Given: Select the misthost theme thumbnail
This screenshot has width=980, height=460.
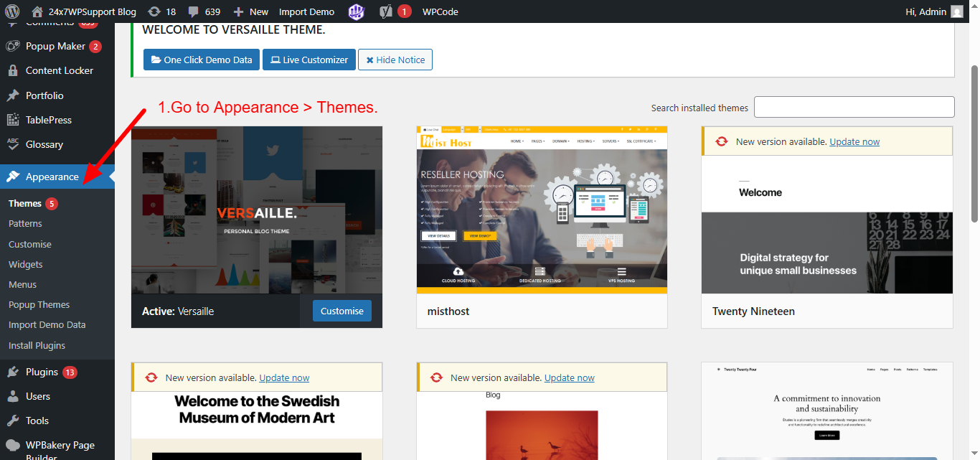Looking at the screenshot, I should click(542, 210).
